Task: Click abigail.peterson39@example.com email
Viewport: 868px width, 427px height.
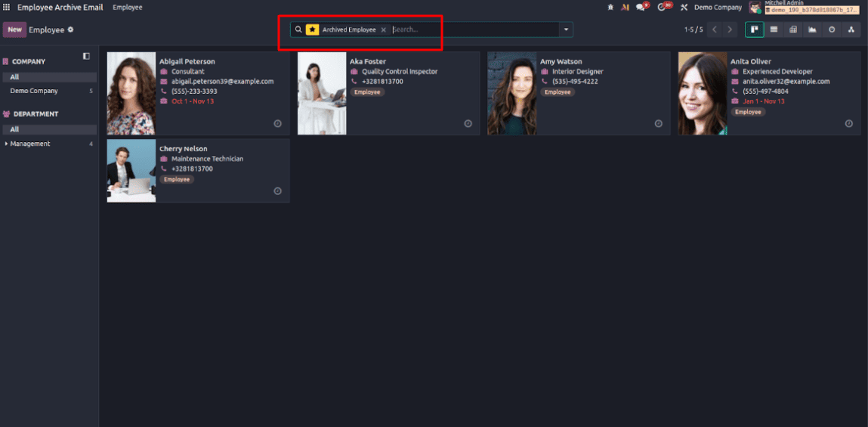Action: click(x=223, y=82)
